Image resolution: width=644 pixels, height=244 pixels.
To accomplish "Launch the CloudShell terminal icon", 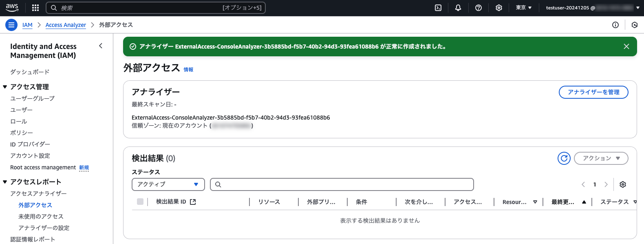I will pyautogui.click(x=438, y=8).
